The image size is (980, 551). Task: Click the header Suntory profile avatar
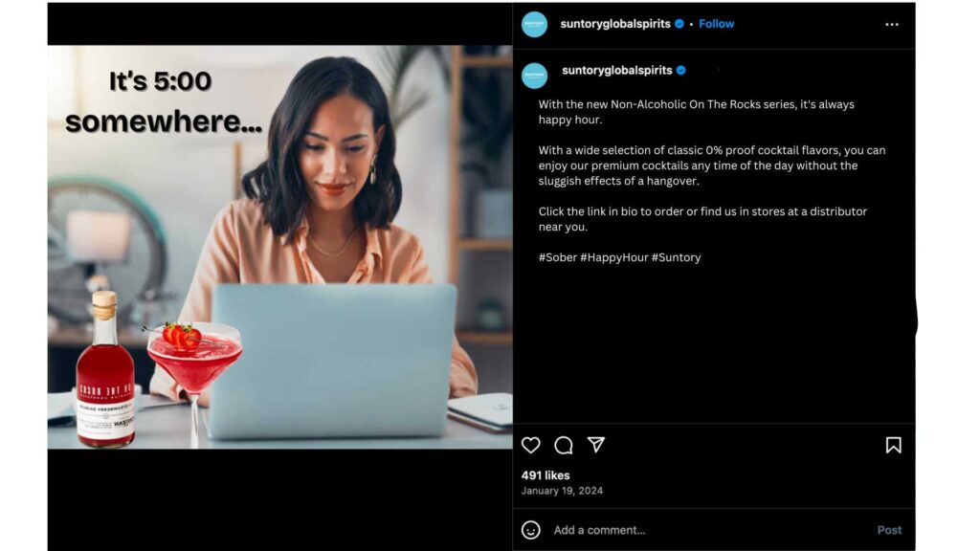click(x=534, y=24)
